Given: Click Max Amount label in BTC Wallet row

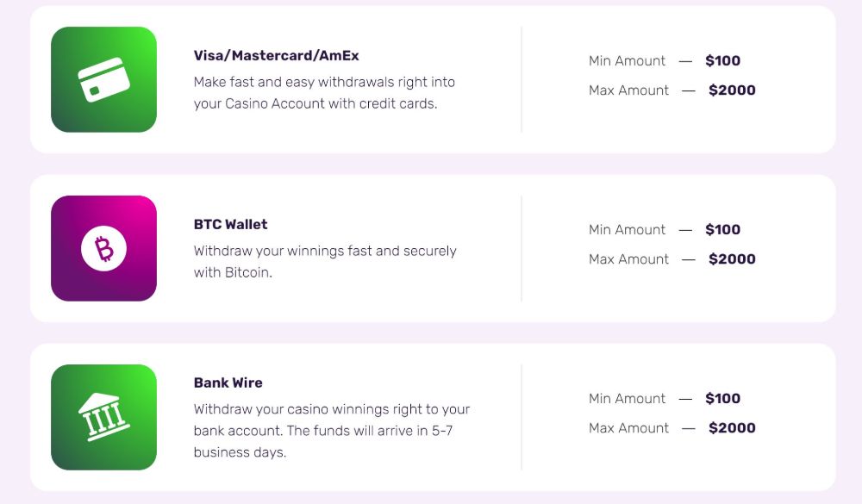Looking at the screenshot, I should [x=628, y=258].
